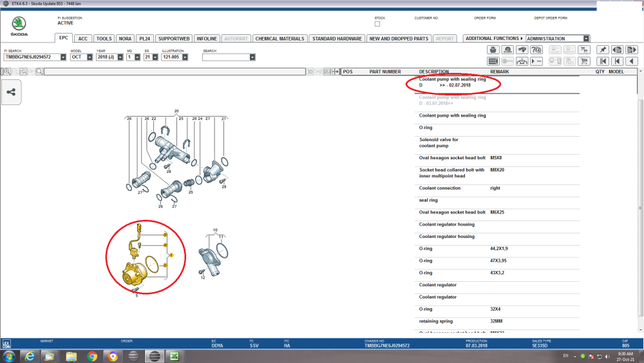The height and width of the screenshot is (363, 644).
Task: Go to previous illustration page icon
Action: point(617,50)
